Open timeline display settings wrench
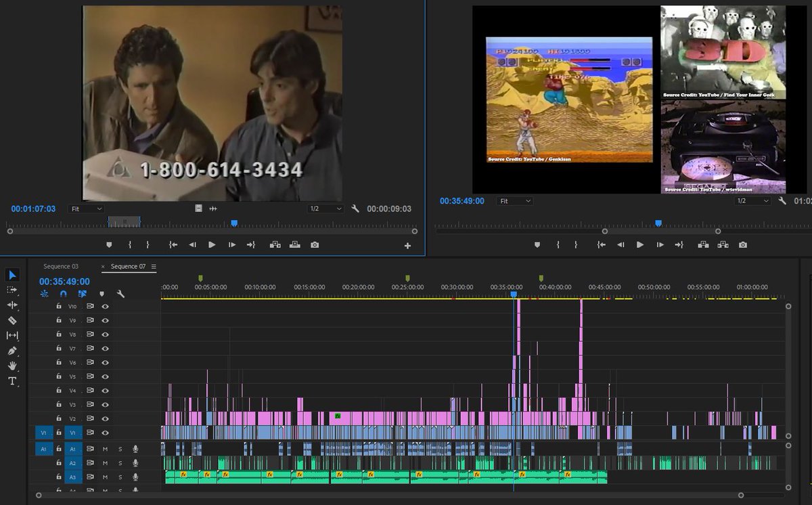 tap(120, 294)
